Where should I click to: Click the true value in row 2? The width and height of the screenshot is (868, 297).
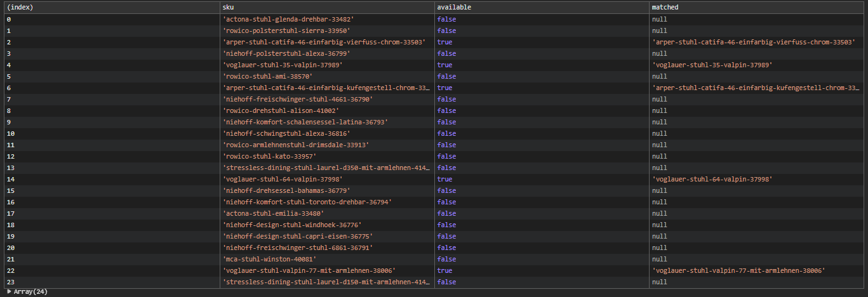(444, 42)
